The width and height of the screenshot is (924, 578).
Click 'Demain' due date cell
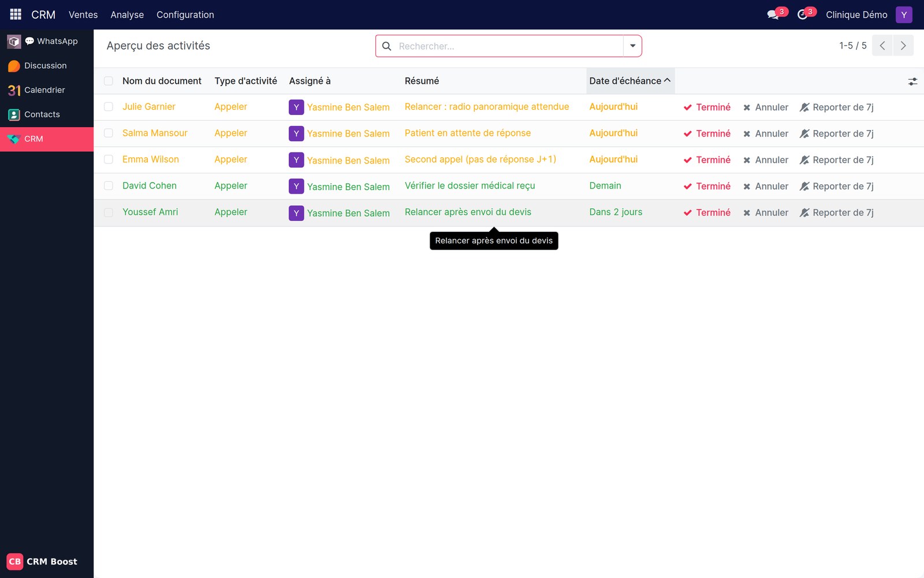click(605, 186)
